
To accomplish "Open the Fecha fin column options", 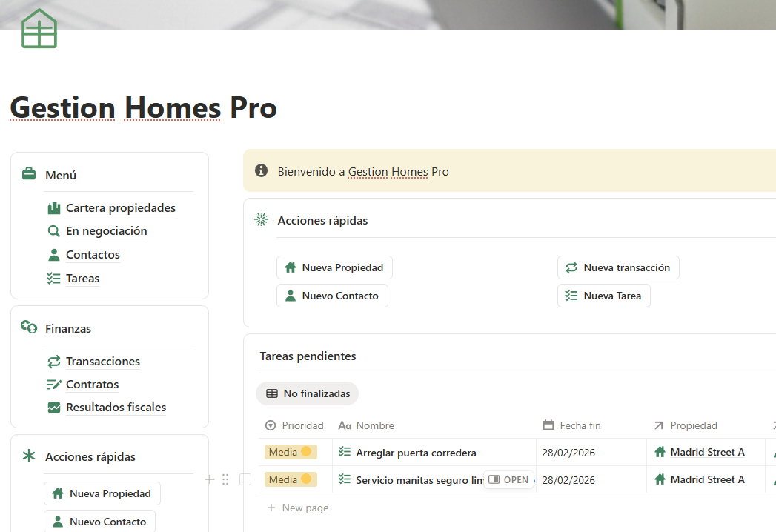I will pos(579,425).
